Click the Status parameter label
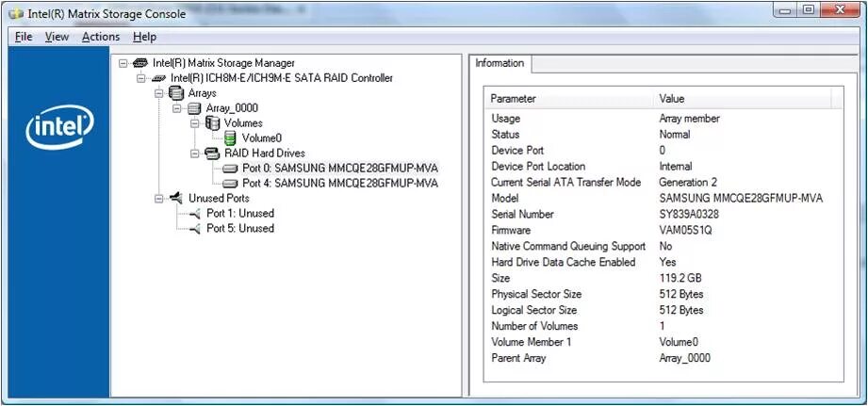This screenshot has height=406, width=868. [505, 135]
